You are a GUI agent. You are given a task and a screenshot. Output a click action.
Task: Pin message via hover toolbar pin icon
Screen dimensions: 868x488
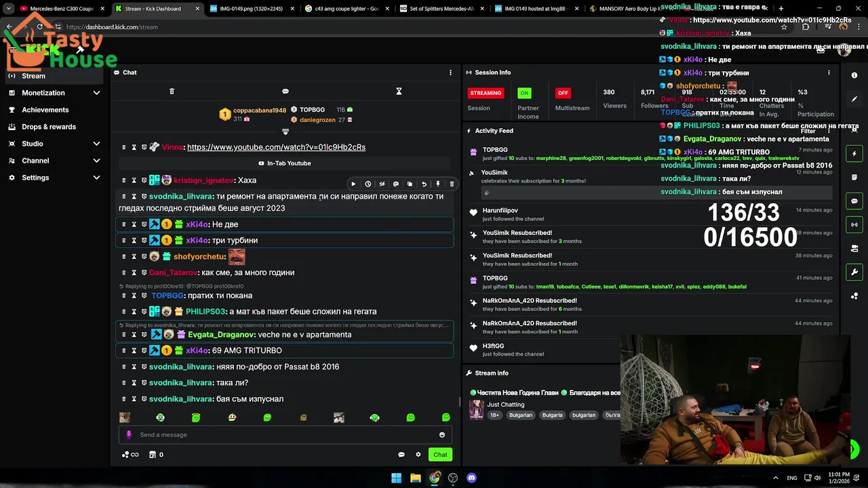(x=437, y=184)
